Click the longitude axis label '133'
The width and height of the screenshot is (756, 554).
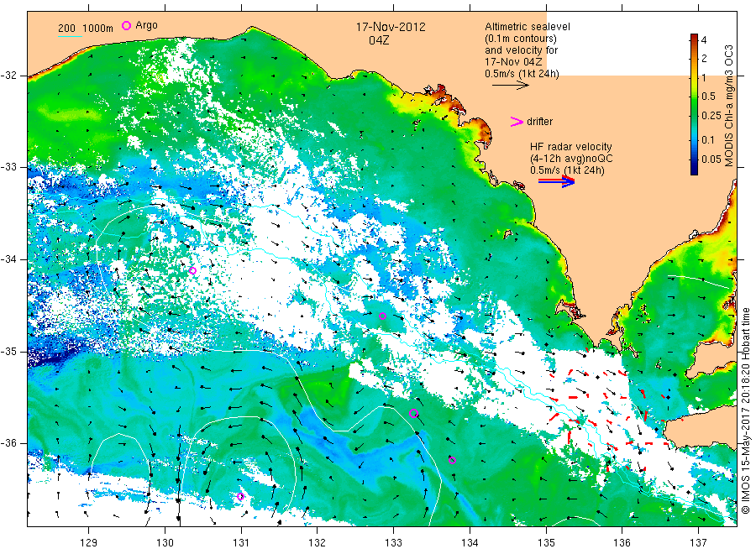pos(393,543)
